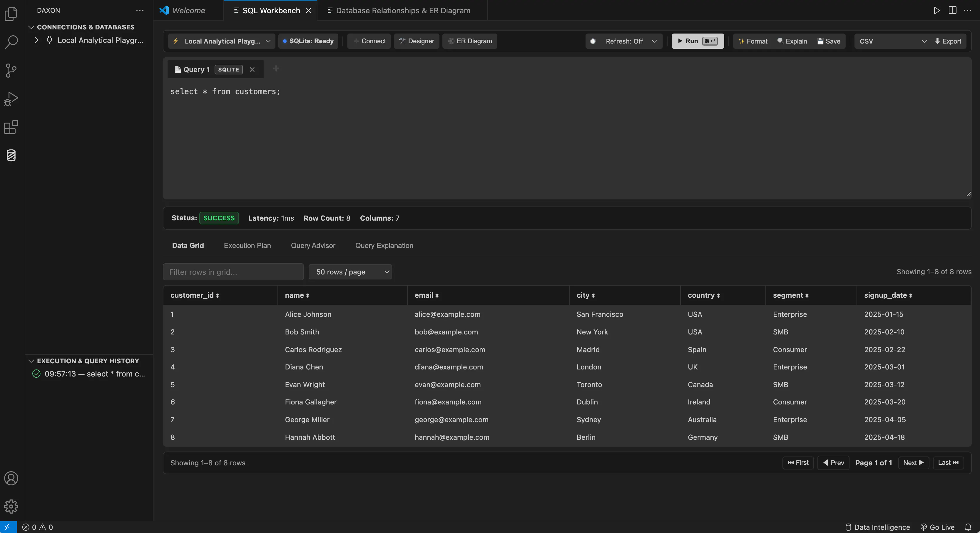The width and height of the screenshot is (980, 533).
Task: Open the Refresh: Off interval dropdown
Action: pos(624,41)
